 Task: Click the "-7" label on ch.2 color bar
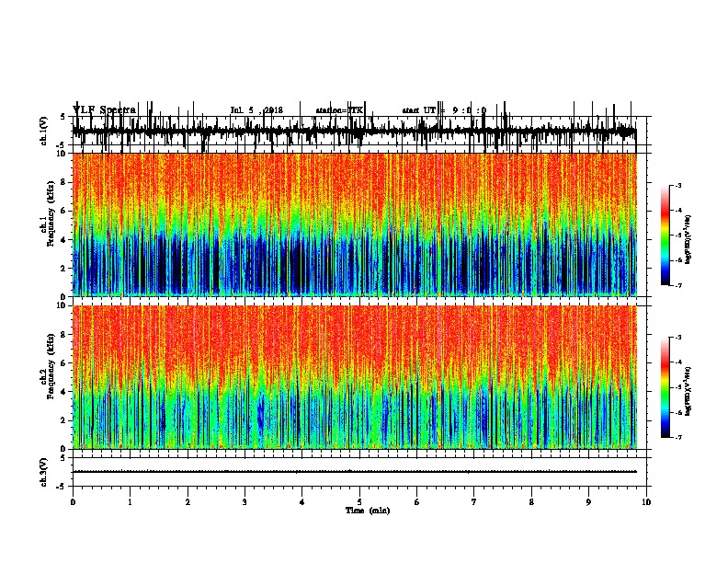point(677,438)
